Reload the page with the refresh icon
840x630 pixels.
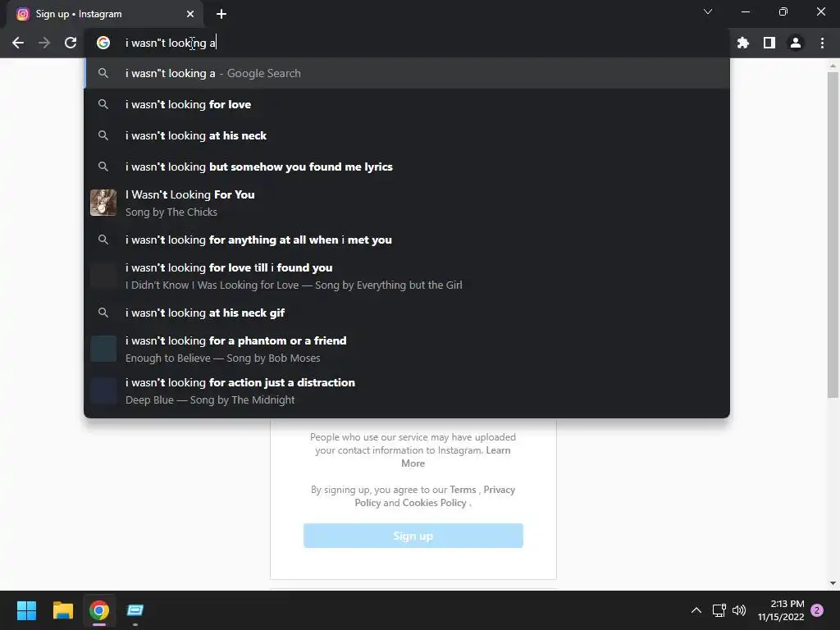71,43
